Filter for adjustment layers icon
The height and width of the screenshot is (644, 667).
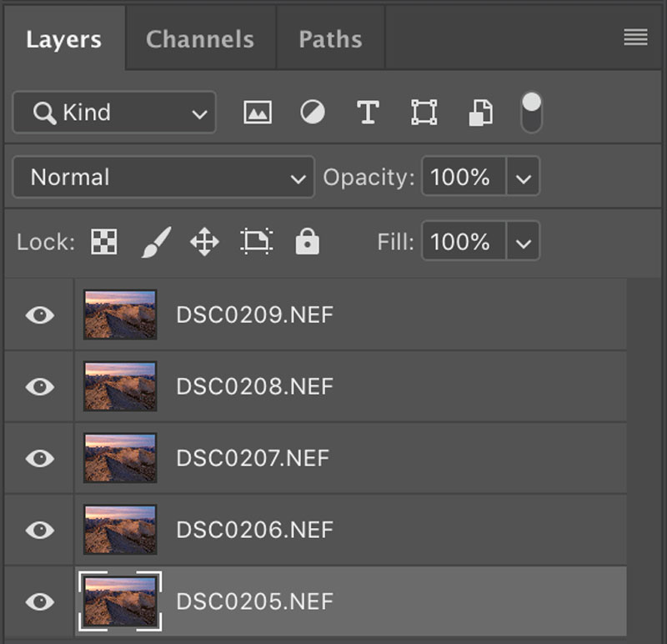tap(313, 113)
